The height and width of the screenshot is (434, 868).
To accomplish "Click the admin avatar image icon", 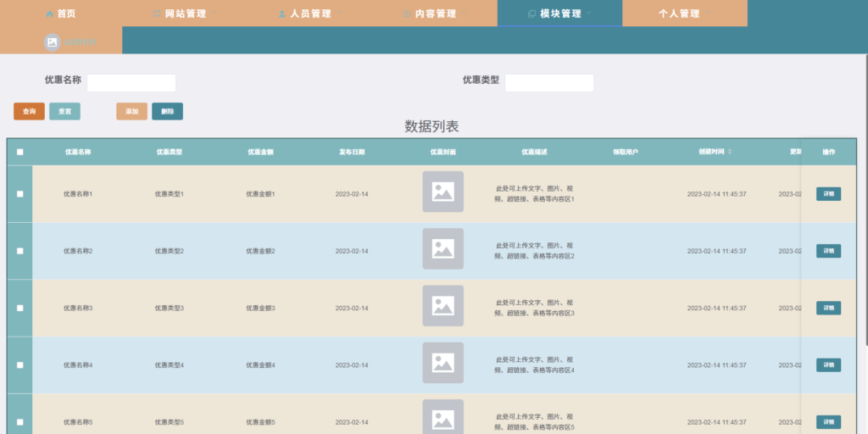I will [52, 42].
